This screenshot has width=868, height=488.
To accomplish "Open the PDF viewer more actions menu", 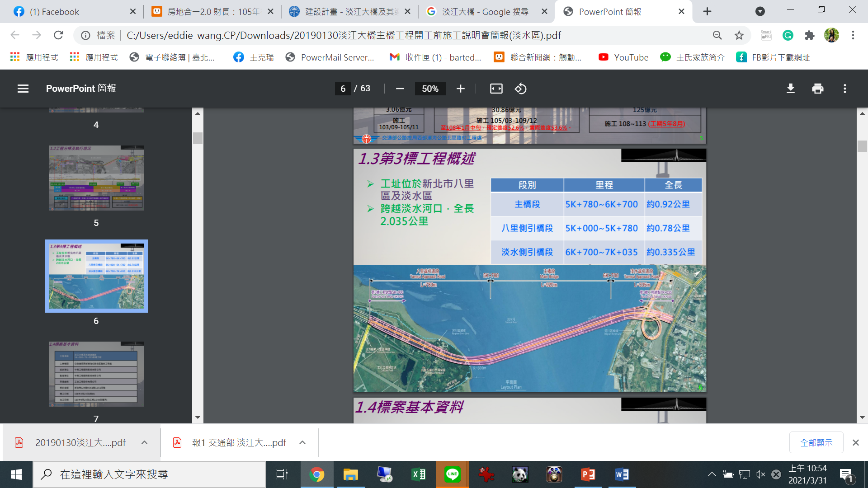I will click(x=844, y=89).
